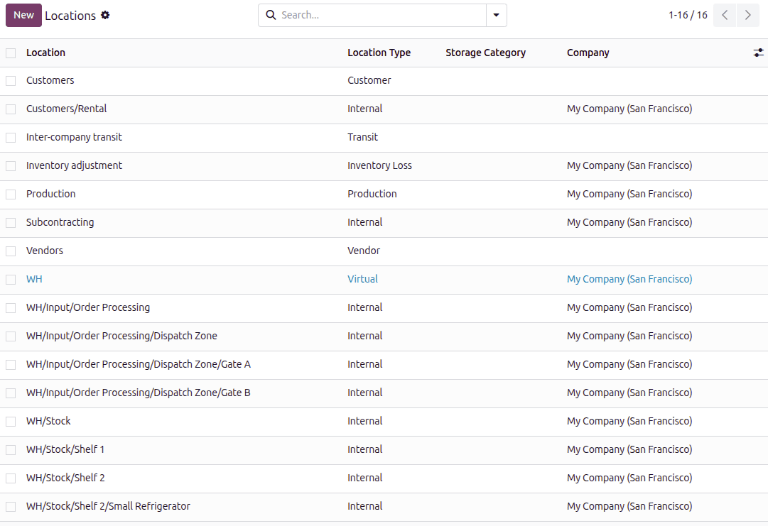Image resolution: width=768 pixels, height=526 pixels.
Task: Go to the previous page arrow
Action: (725, 15)
